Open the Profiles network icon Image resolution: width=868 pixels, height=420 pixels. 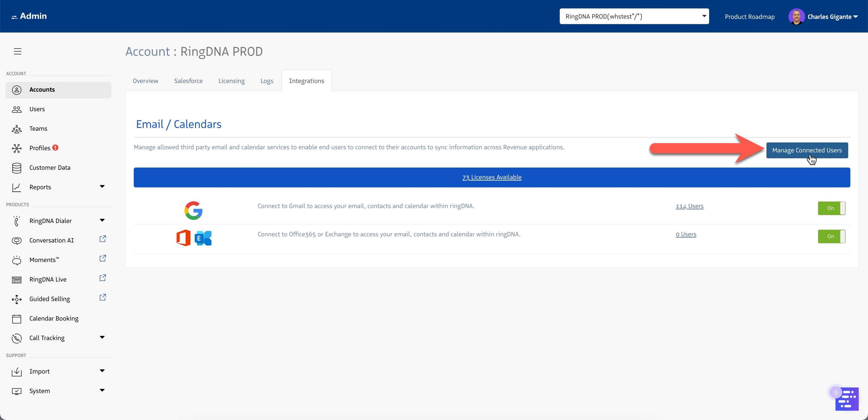pyautogui.click(x=16, y=148)
